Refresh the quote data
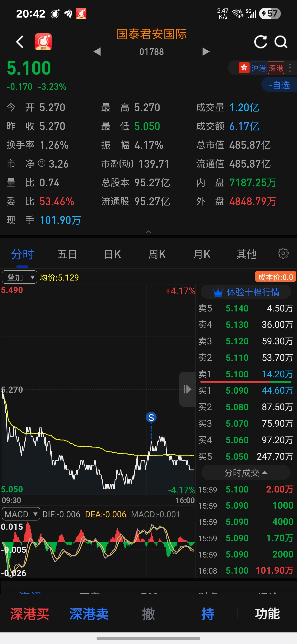 260,42
